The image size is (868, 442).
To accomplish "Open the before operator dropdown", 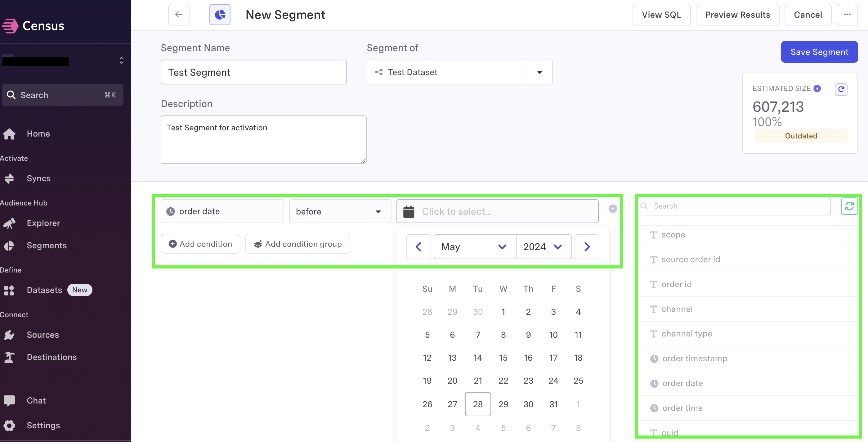I will click(340, 211).
